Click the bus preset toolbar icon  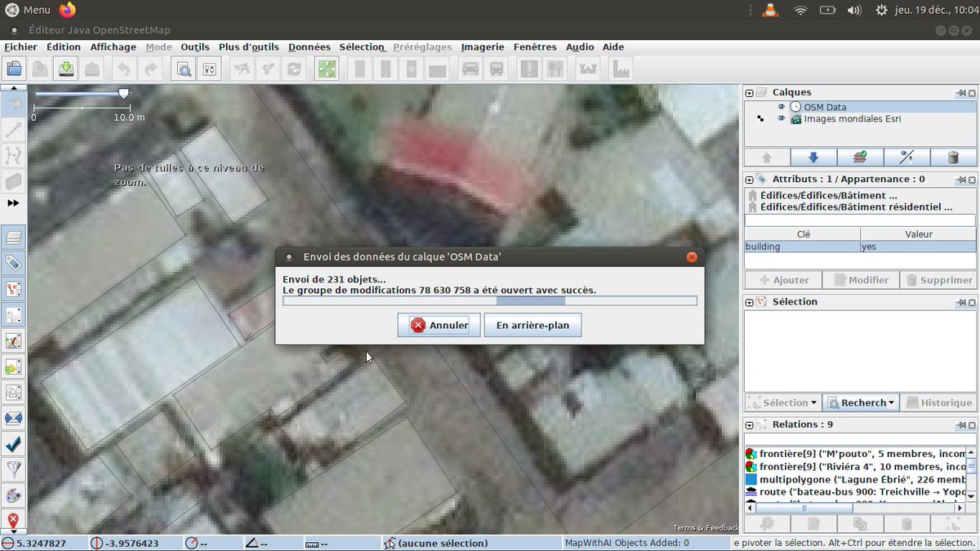pos(497,69)
